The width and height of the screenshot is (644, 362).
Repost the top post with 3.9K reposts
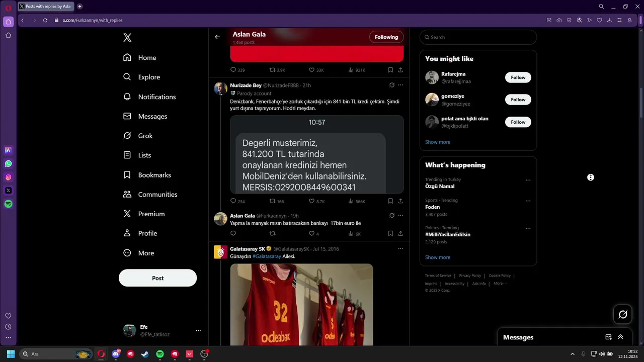pyautogui.click(x=277, y=70)
